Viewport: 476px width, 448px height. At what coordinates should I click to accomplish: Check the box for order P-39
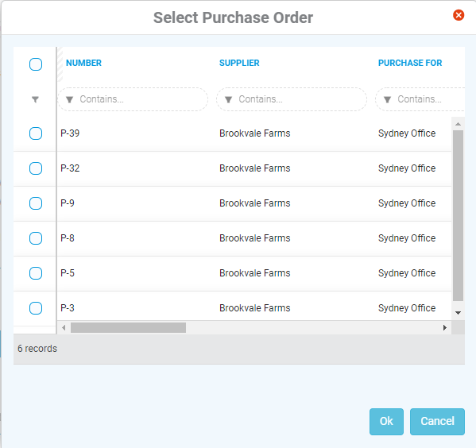(36, 133)
